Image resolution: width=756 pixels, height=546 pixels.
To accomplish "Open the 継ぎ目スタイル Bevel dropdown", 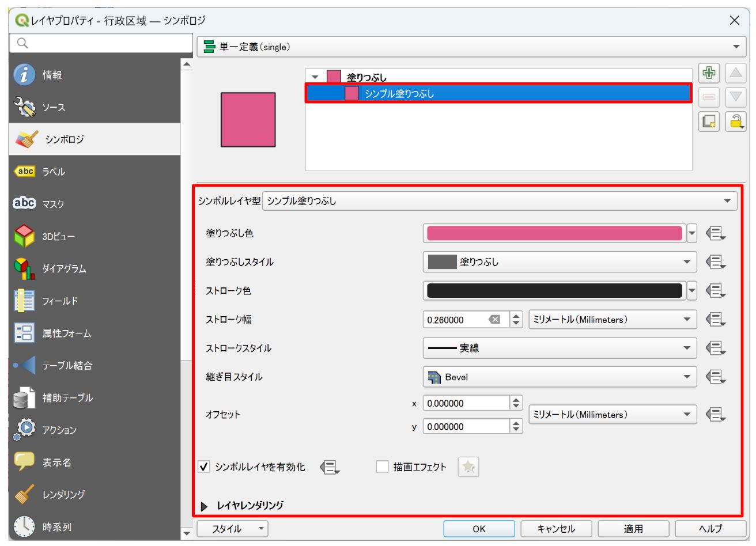I will coord(560,377).
